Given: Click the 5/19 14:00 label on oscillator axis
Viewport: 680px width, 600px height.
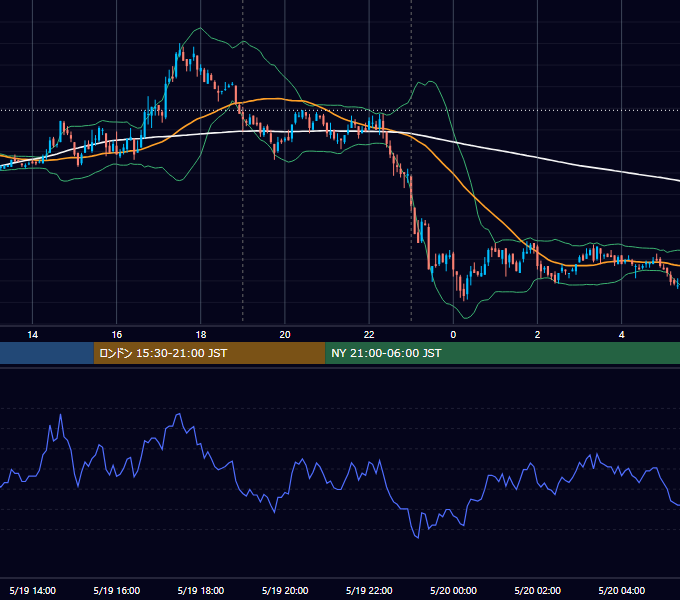Looking at the screenshot, I should pyautogui.click(x=33, y=590).
